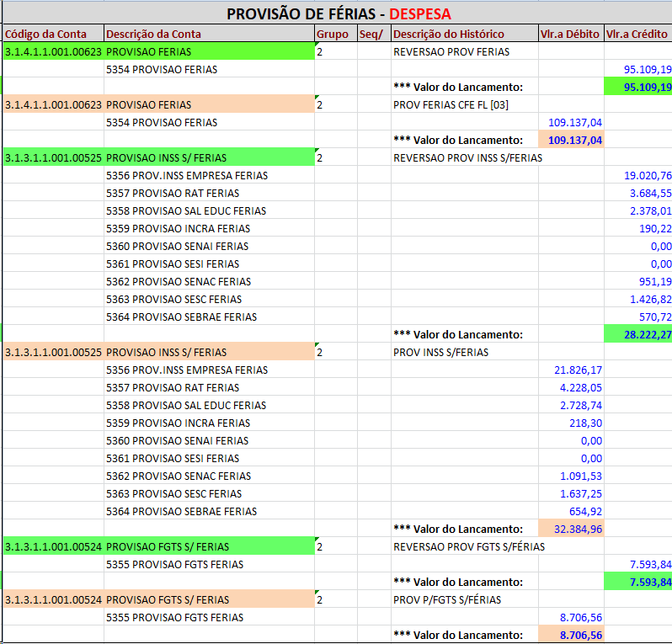Click the PROV FERIAS CFE FL [03] cell

click(x=463, y=104)
